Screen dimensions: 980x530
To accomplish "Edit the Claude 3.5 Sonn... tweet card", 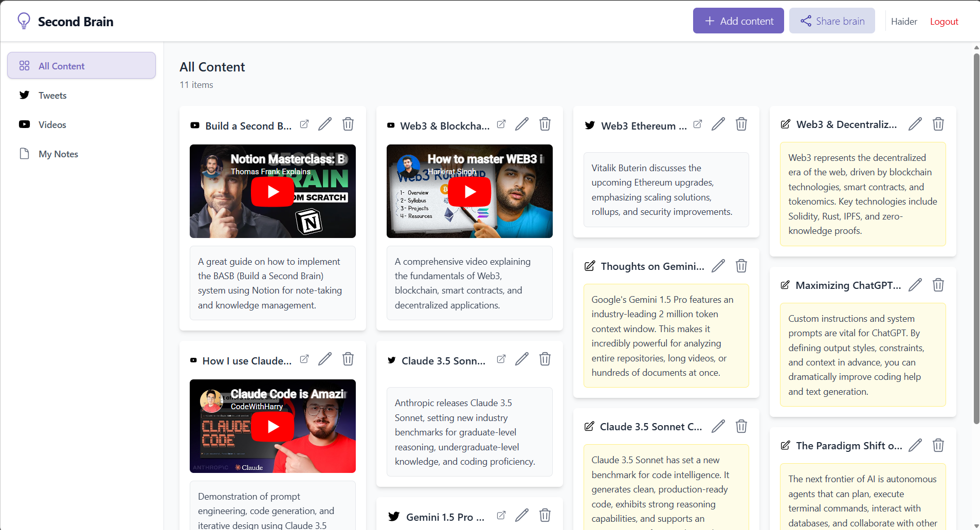I will (x=522, y=359).
